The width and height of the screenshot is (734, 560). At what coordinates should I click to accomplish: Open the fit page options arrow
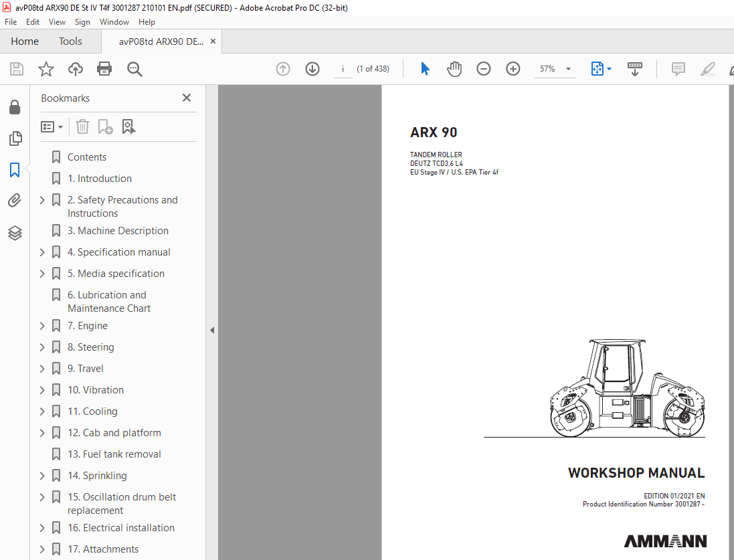(609, 69)
